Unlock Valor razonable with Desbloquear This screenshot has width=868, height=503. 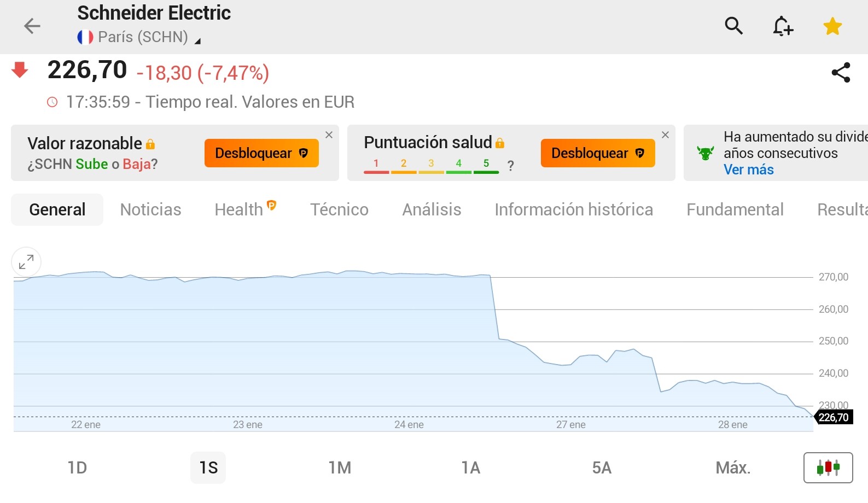tap(261, 153)
